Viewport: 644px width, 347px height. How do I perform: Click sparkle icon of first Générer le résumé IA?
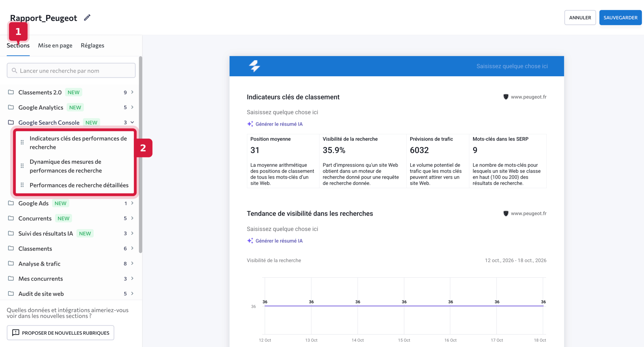point(250,124)
